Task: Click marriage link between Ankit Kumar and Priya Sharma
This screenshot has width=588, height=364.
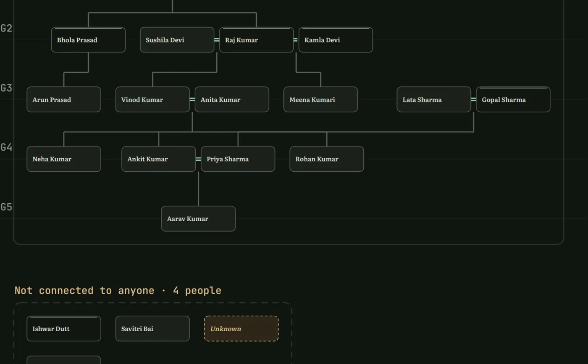Action: [x=199, y=159]
